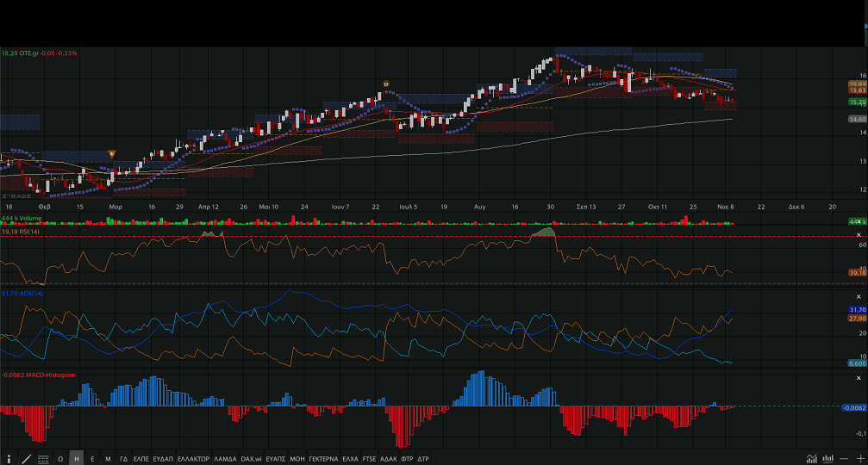Click the orange E event marker near Μαρ
The image size is (868, 465).
[112, 154]
